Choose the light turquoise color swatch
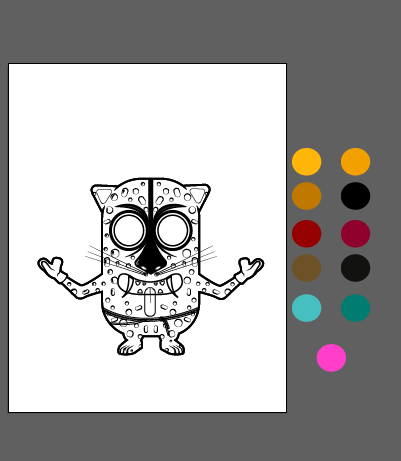 tap(306, 308)
